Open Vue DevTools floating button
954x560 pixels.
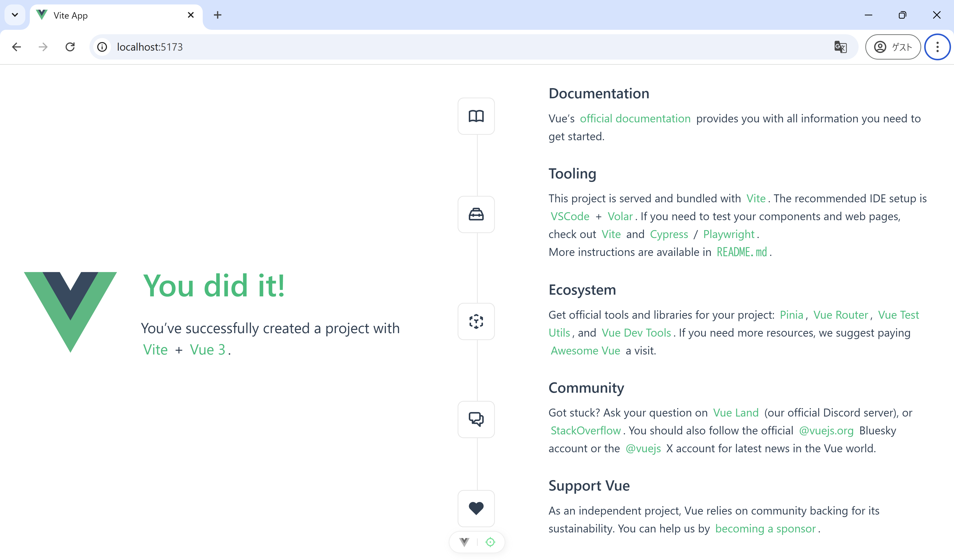point(465,542)
